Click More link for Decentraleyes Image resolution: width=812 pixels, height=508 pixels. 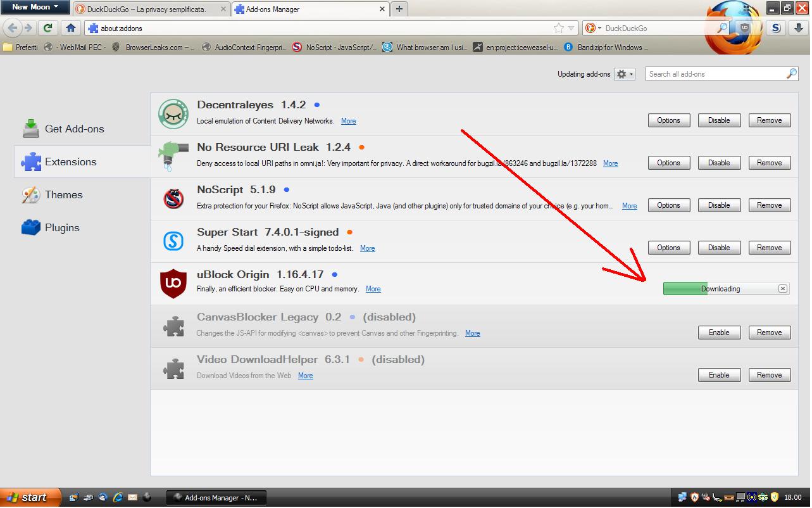pyautogui.click(x=349, y=121)
